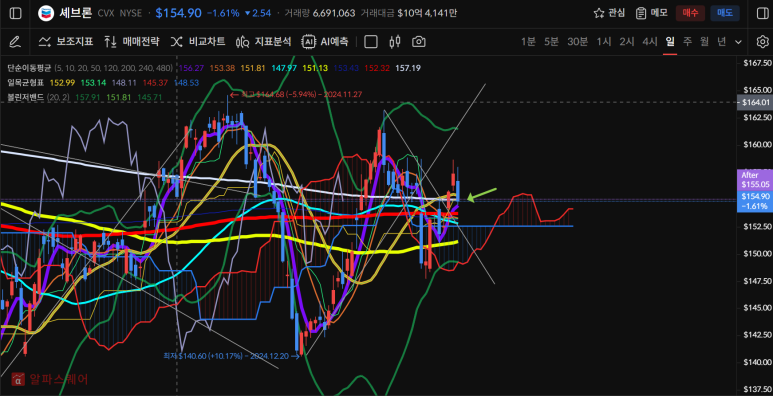Click the After $155.05 price tag
The height and width of the screenshot is (396, 773).
[755, 180]
